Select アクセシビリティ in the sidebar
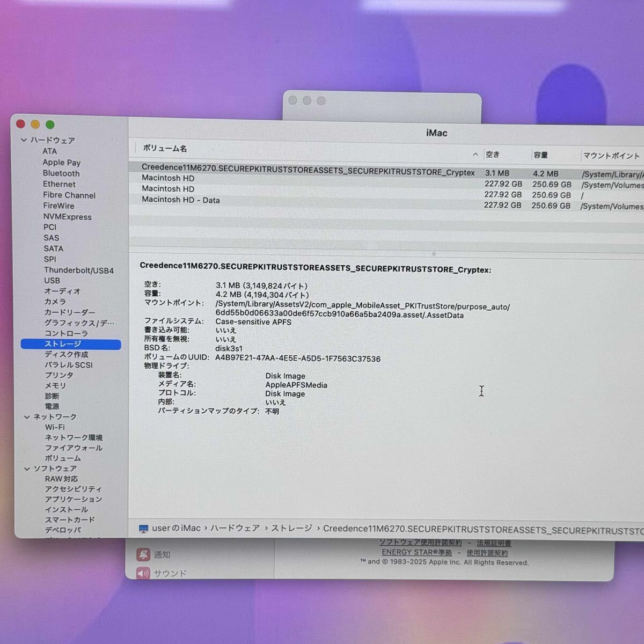The width and height of the screenshot is (644, 644). [x=74, y=489]
